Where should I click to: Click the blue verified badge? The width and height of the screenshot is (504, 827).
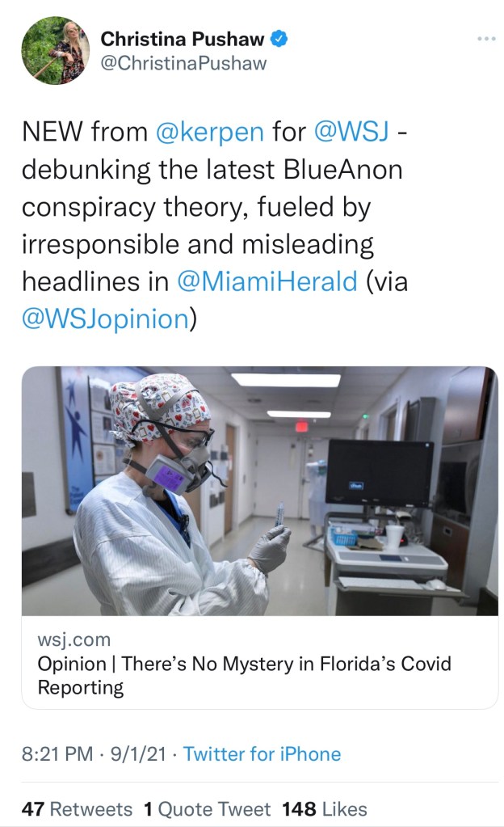[279, 38]
